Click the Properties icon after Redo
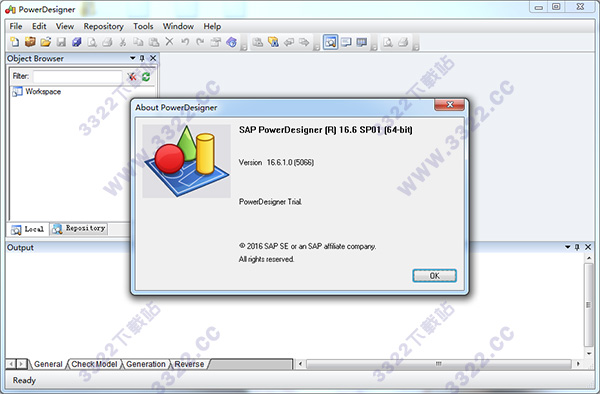The height and width of the screenshot is (394, 600). [216, 42]
